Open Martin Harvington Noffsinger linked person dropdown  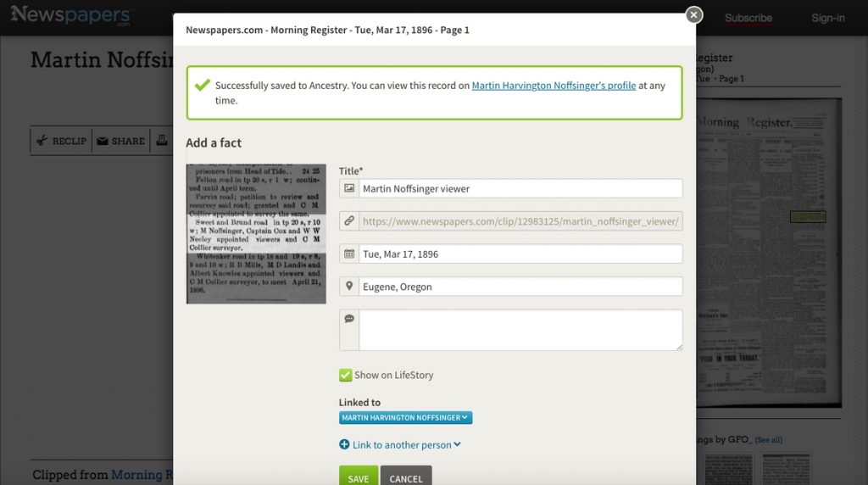[x=405, y=417]
